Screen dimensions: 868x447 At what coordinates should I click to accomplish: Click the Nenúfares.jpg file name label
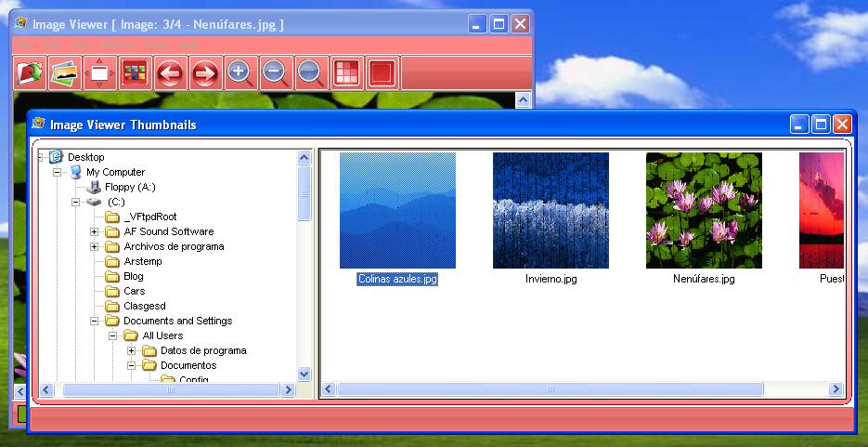[704, 279]
